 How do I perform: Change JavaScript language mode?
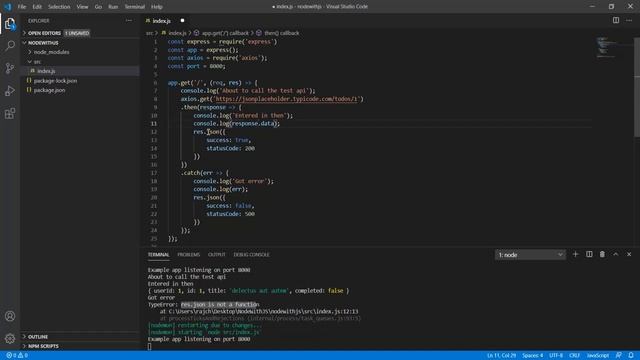pyautogui.click(x=598, y=356)
